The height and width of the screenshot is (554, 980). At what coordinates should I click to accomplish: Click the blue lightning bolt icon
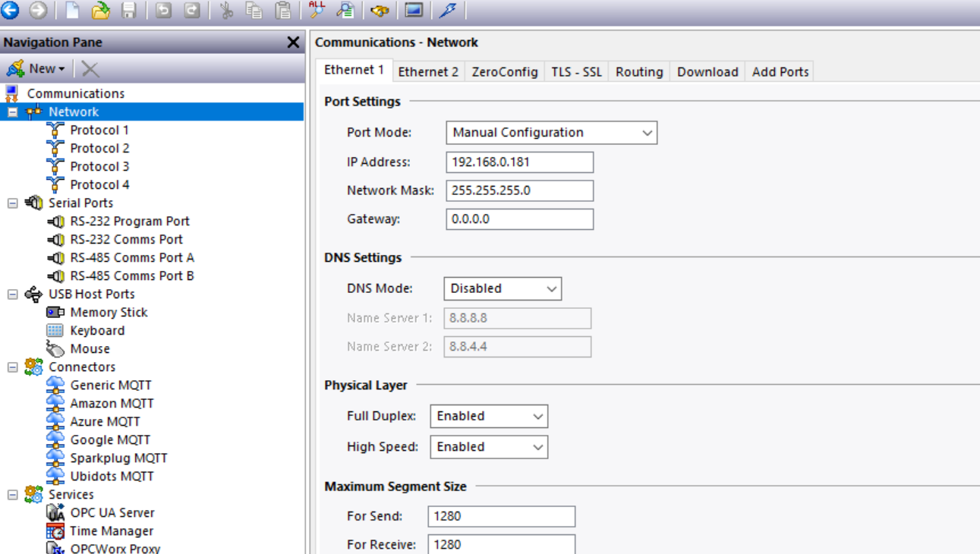click(448, 10)
